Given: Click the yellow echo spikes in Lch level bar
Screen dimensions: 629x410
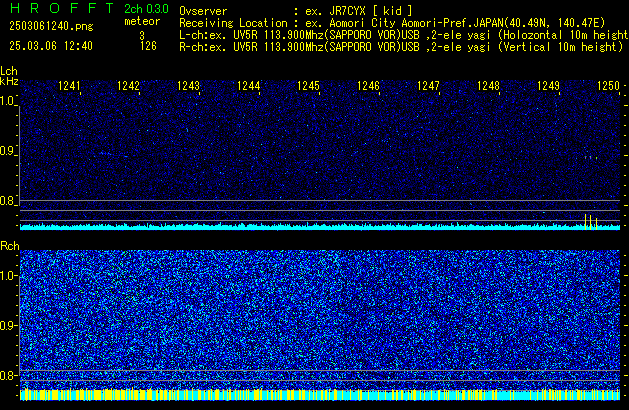Looking at the screenshot, I should [591, 222].
